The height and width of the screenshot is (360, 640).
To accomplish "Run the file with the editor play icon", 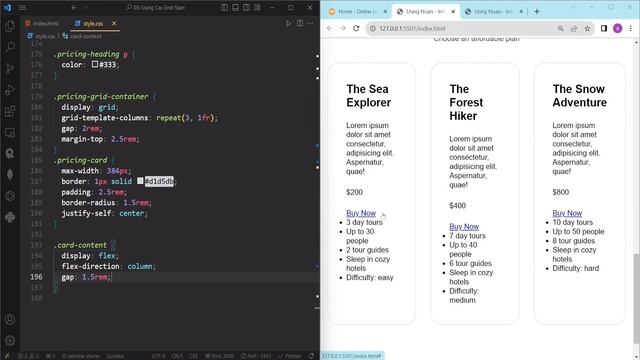I will (289, 24).
